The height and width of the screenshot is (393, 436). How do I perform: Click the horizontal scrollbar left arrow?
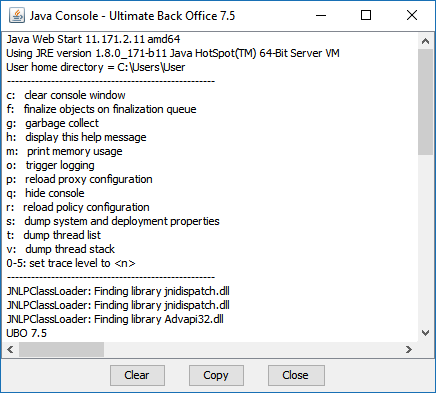tap(10, 349)
